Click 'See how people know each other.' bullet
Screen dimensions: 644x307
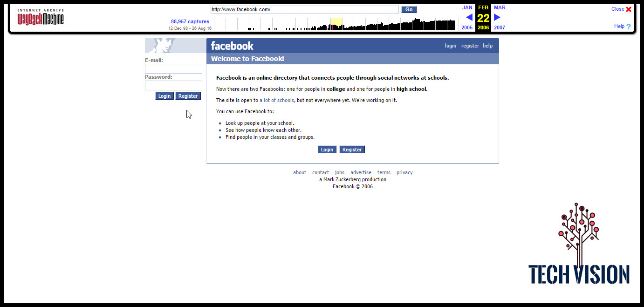pyautogui.click(x=263, y=130)
